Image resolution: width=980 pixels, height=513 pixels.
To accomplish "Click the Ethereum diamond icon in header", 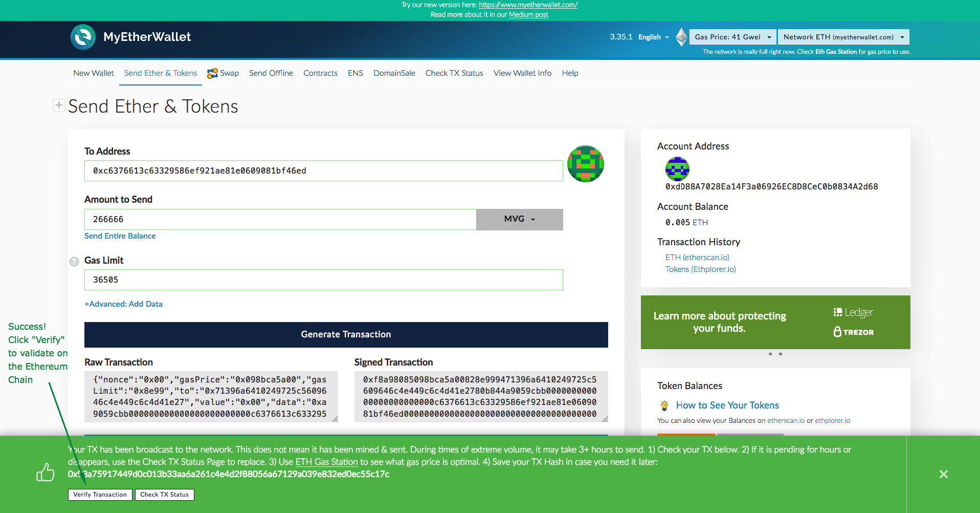I will point(681,37).
